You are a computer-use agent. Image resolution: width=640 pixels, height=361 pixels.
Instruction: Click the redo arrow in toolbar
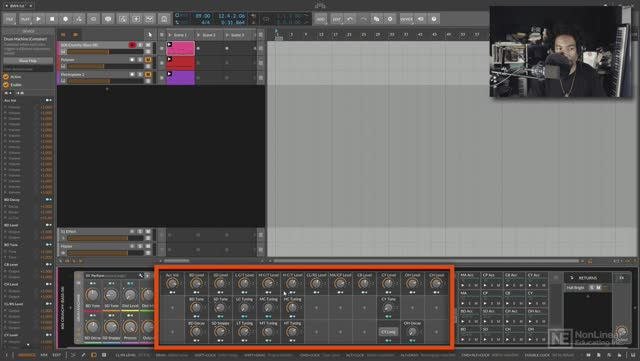click(363, 19)
